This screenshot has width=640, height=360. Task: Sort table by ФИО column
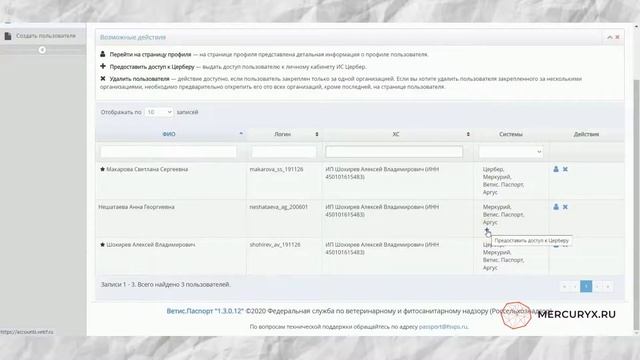click(169, 134)
